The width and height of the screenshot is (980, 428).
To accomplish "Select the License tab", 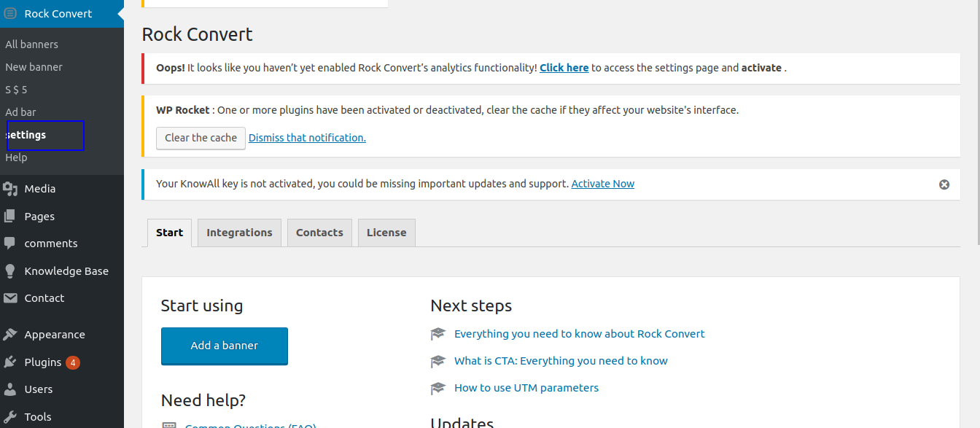I will (386, 233).
